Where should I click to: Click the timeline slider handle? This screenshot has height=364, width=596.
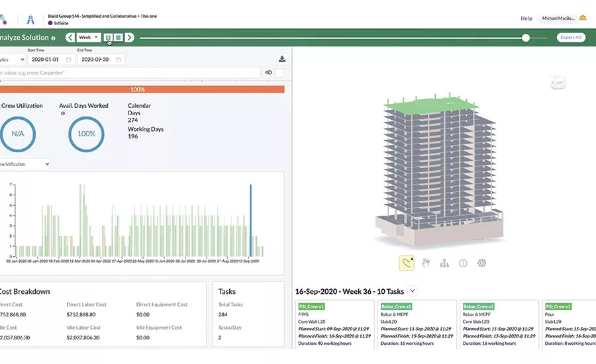(x=526, y=38)
